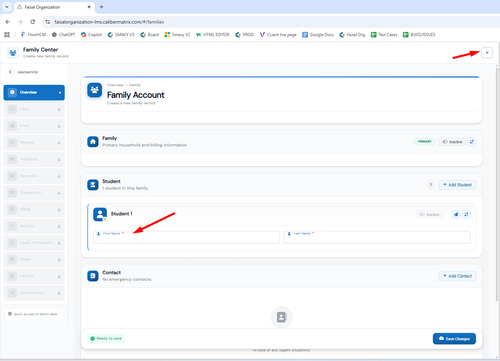The height and width of the screenshot is (361, 500).
Task: Save Changes to family record
Action: (454, 338)
